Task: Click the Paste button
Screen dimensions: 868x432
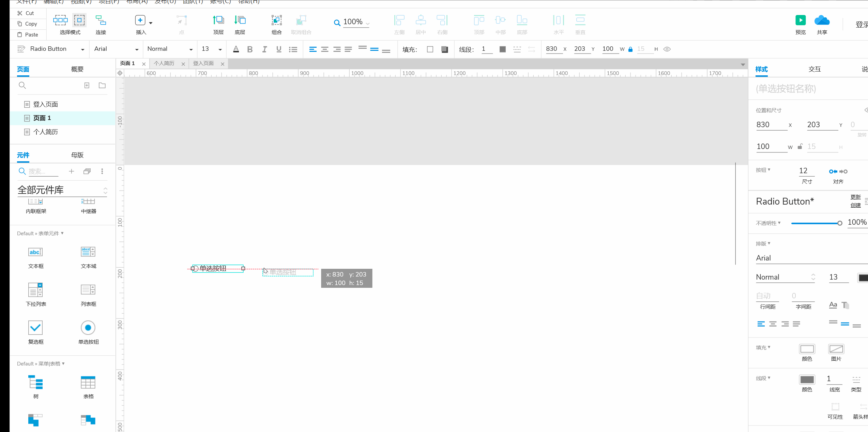Action: pos(28,34)
